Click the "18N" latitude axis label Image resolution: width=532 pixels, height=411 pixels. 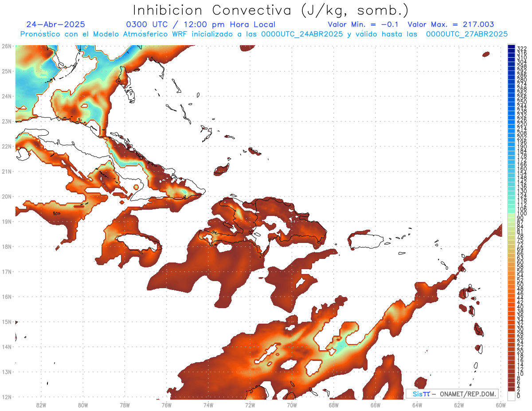[x=6, y=247]
